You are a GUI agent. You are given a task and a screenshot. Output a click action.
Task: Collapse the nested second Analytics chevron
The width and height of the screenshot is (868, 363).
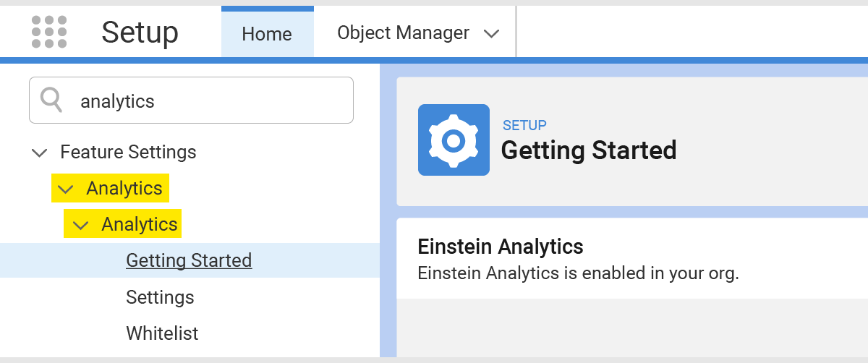[81, 225]
